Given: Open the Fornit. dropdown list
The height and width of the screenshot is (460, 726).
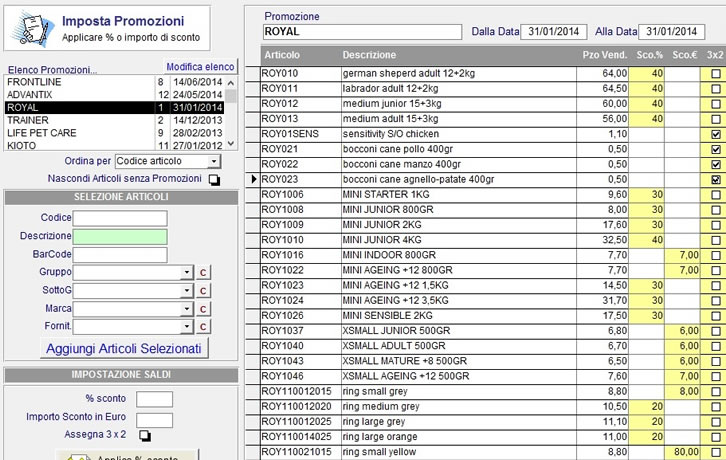Looking at the screenshot, I should 186,327.
